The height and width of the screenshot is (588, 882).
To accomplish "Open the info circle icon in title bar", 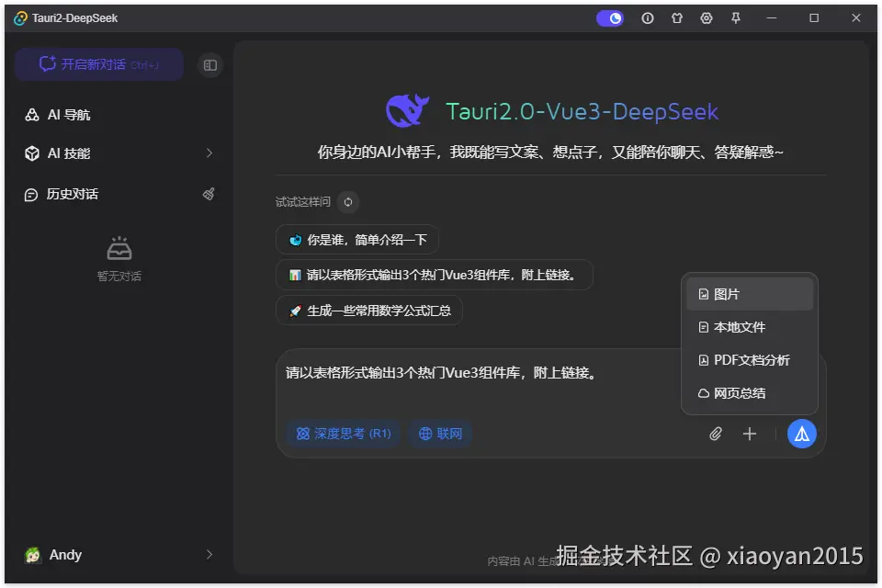I will pos(648,18).
